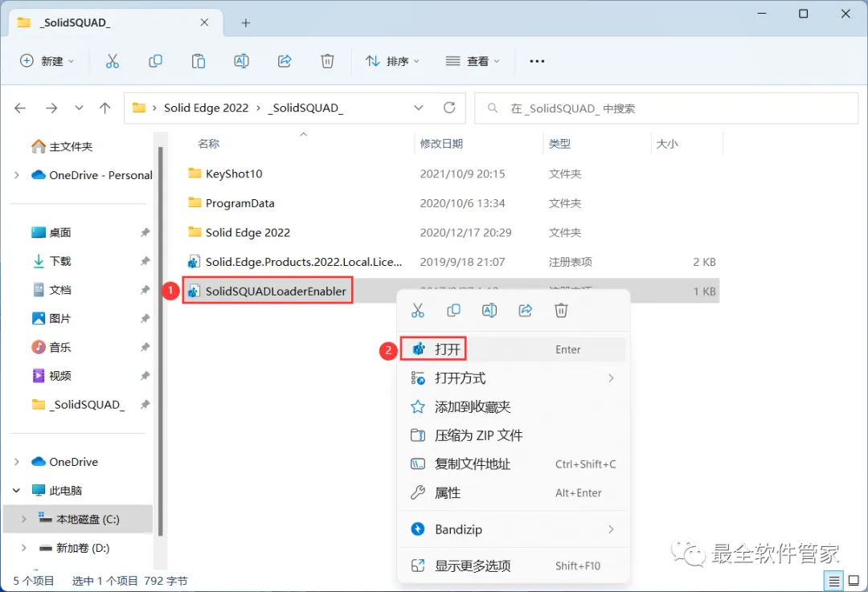Click the Share icon in the context menu
Viewport: 868px width, 592px height.
pos(526,310)
